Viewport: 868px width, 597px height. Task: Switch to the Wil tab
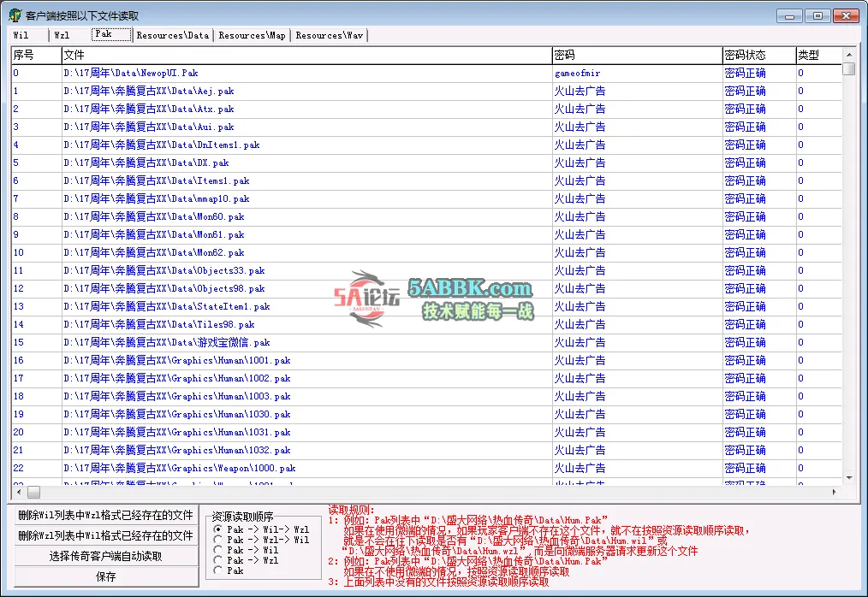coord(21,36)
